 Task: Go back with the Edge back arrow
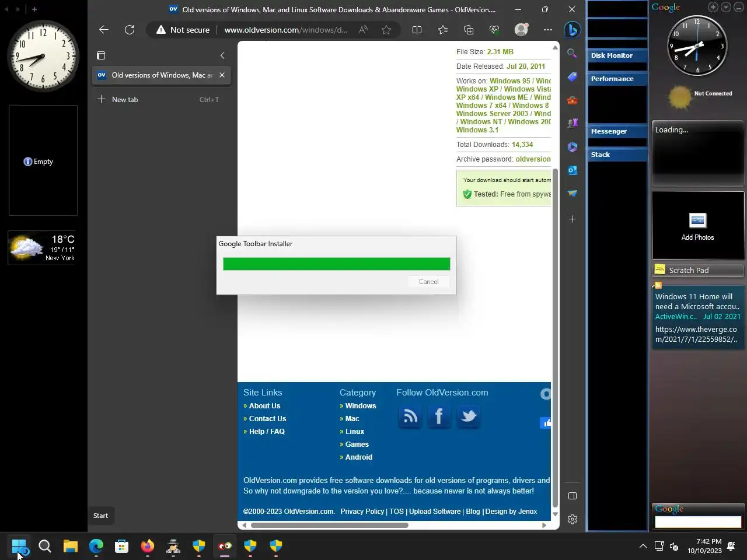(104, 30)
